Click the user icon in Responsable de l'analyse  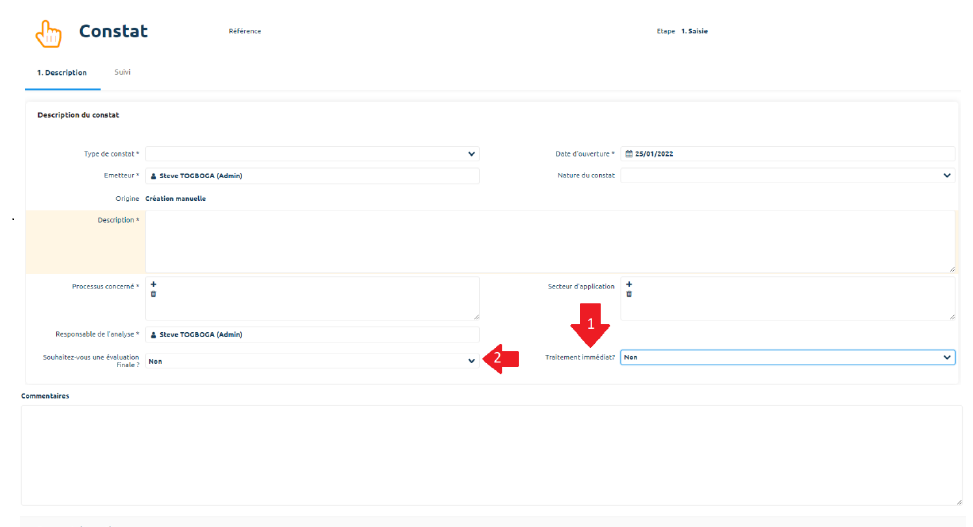153,334
